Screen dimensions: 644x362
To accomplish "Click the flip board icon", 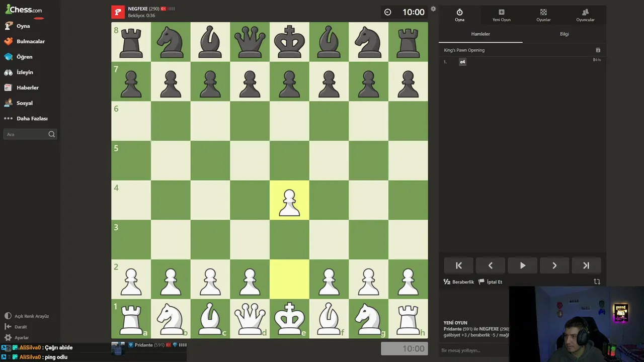I will click(597, 282).
